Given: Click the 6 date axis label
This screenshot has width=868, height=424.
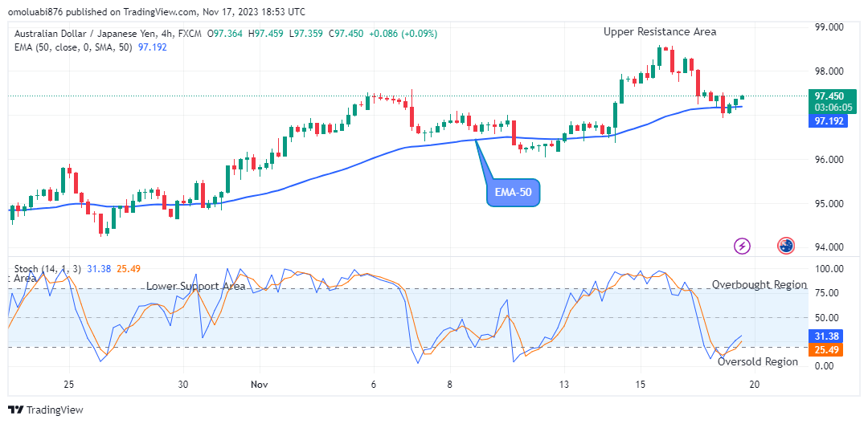Looking at the screenshot, I should coord(375,384).
